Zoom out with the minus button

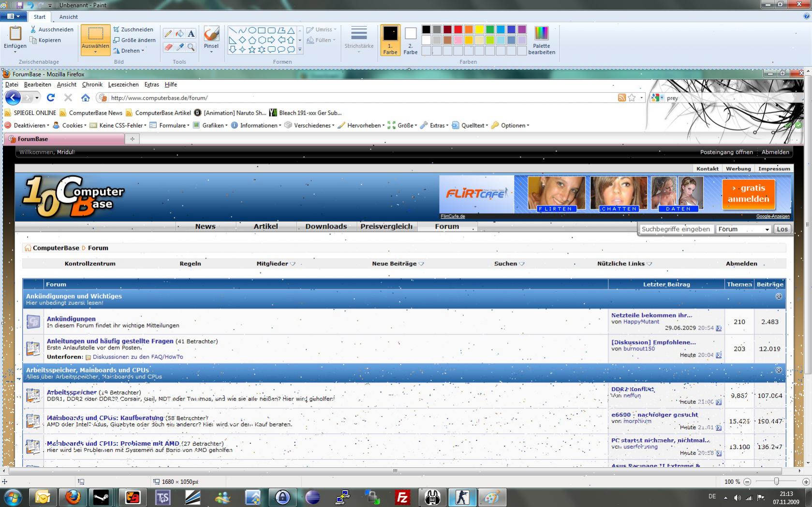click(747, 482)
